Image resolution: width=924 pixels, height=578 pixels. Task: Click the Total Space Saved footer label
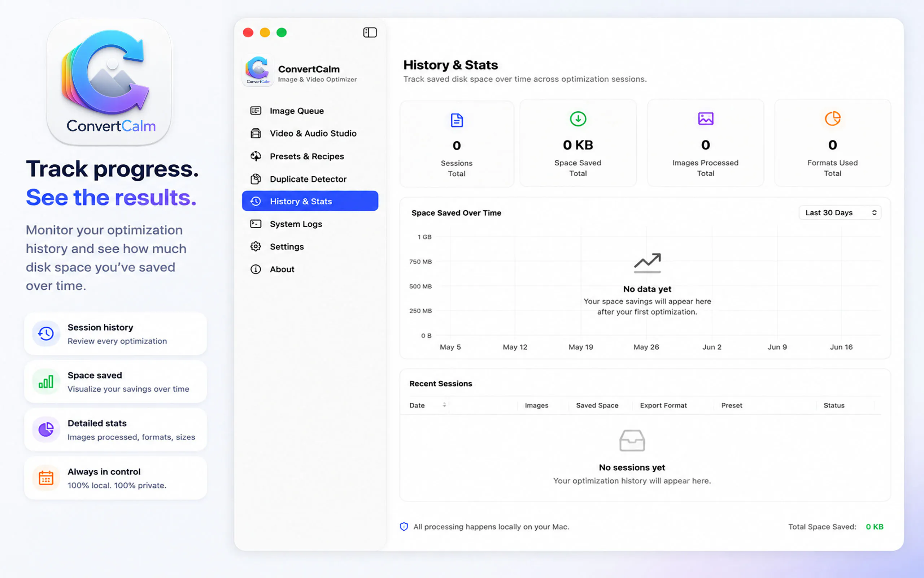(x=822, y=527)
